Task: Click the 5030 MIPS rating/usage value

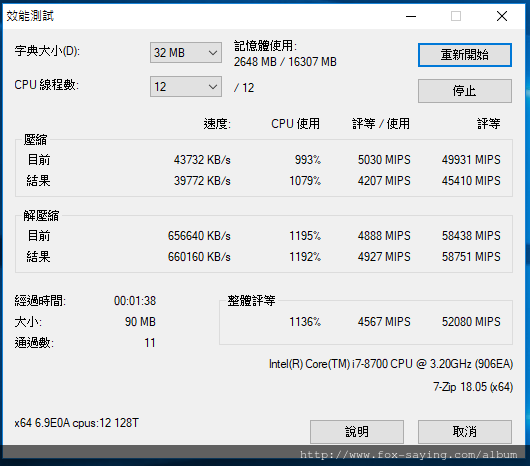Action: pyautogui.click(x=384, y=160)
